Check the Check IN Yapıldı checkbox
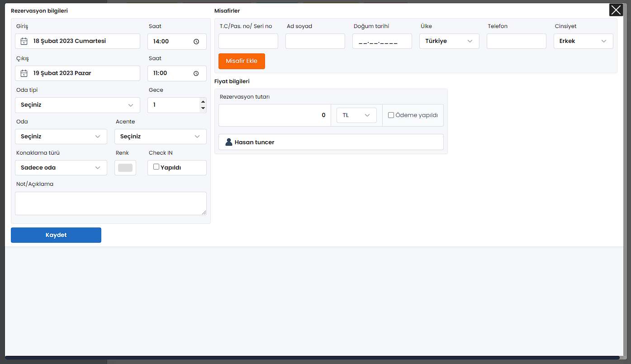 coord(156,167)
